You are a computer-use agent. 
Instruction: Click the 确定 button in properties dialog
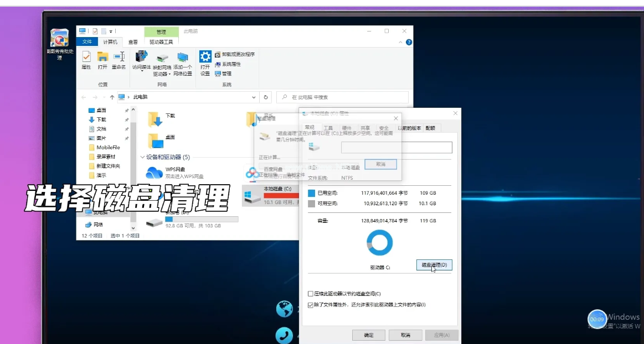(x=369, y=335)
